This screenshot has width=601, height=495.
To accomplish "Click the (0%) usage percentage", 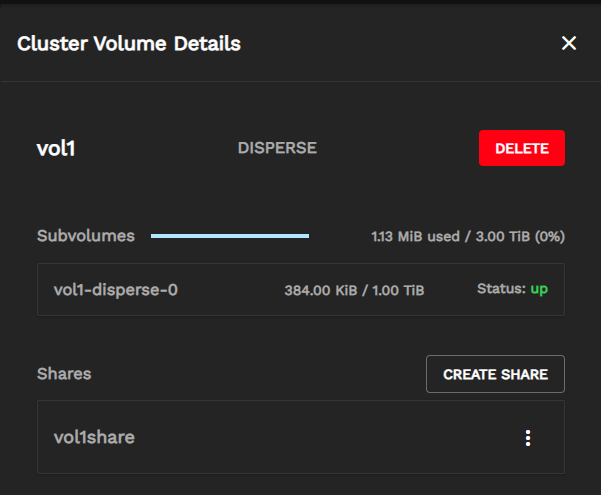I will coord(550,237).
